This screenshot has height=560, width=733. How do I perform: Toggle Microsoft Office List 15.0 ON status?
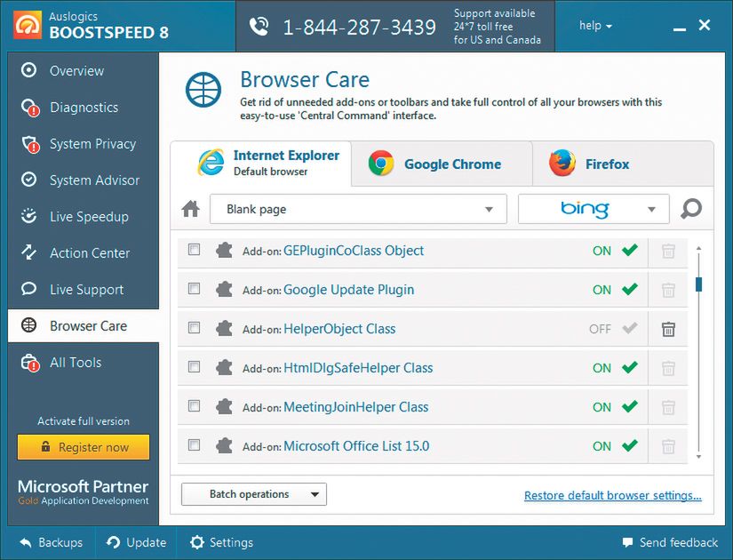pyautogui.click(x=615, y=446)
